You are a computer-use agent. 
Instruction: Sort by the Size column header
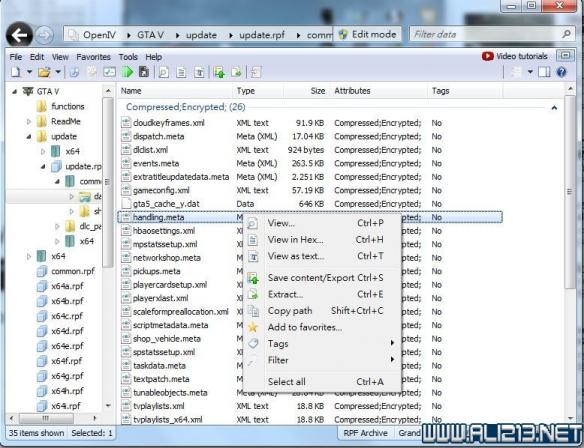[318, 90]
